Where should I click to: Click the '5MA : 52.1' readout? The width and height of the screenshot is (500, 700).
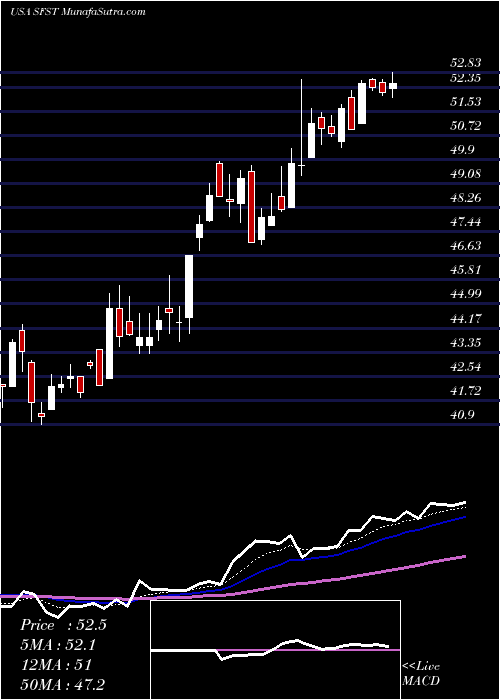pos(58,645)
